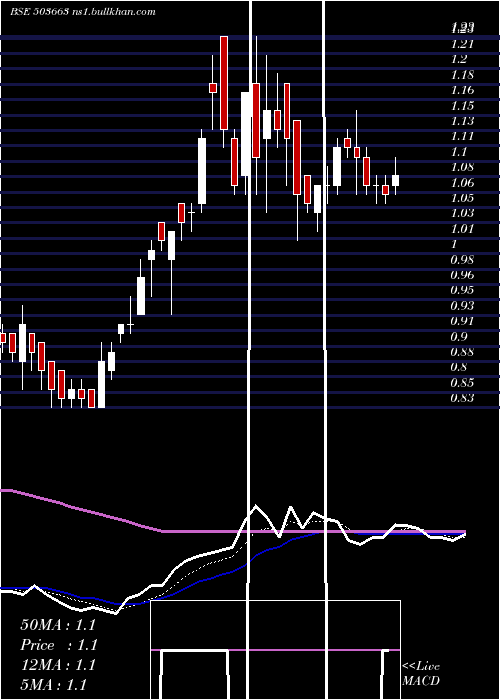Click the BSE ticker title text
The width and height of the screenshot is (500, 700).
coord(39,12)
